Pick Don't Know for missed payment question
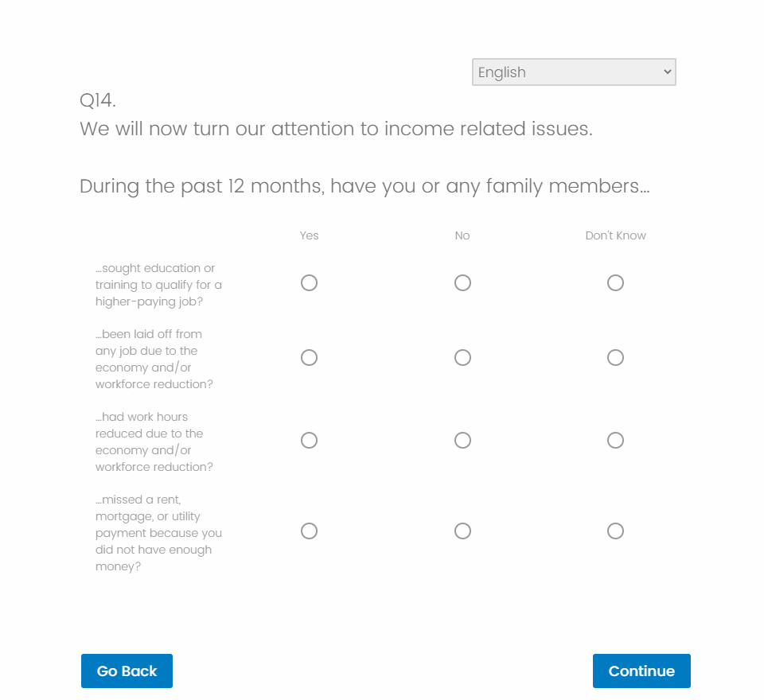 615,531
